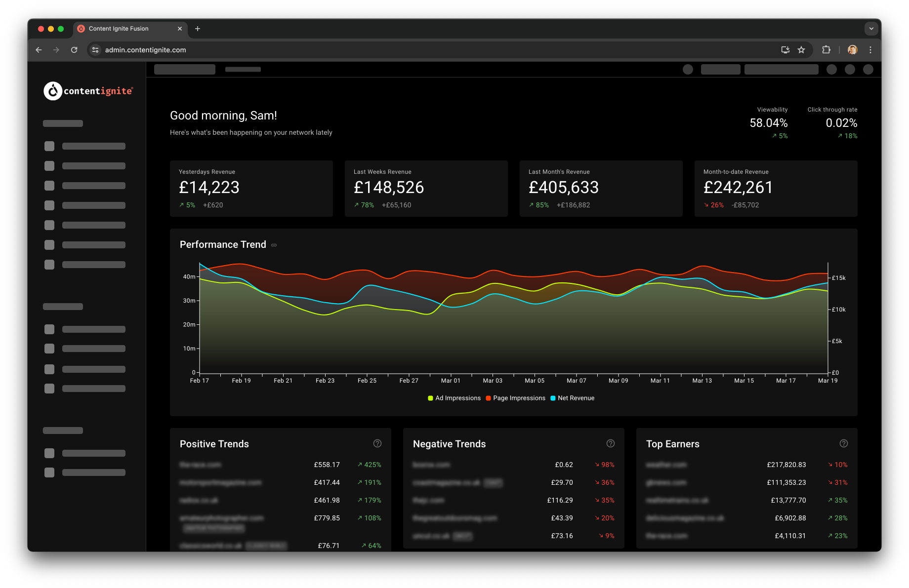
Task: Select the Top Earners row with £111,353.23
Action: pos(747,482)
